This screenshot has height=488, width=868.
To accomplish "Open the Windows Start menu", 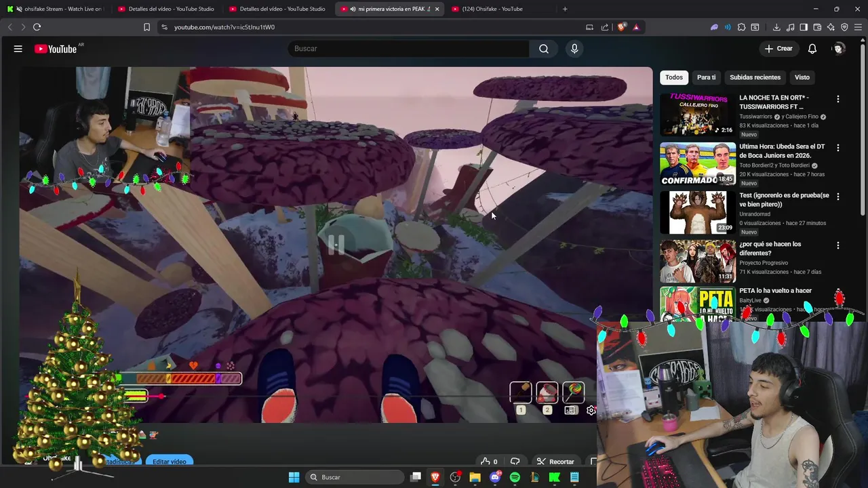I will tap(294, 477).
